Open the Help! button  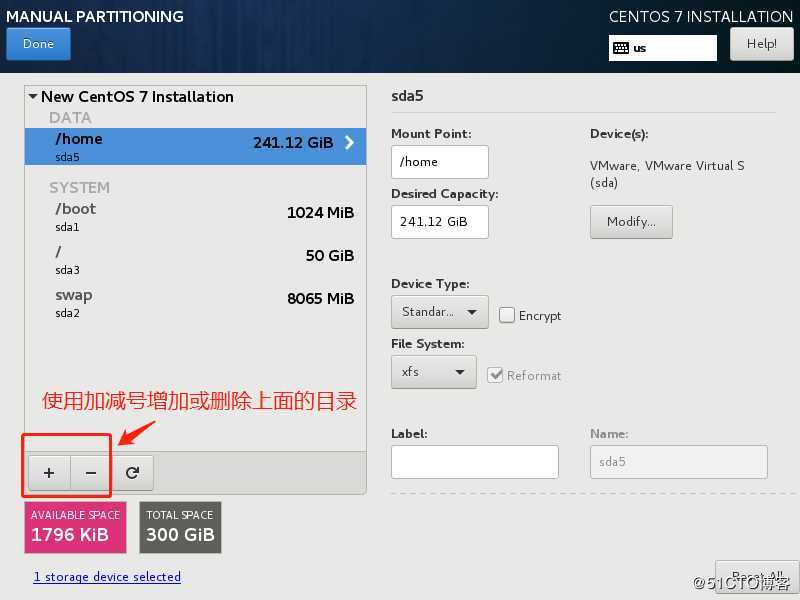tap(761, 44)
